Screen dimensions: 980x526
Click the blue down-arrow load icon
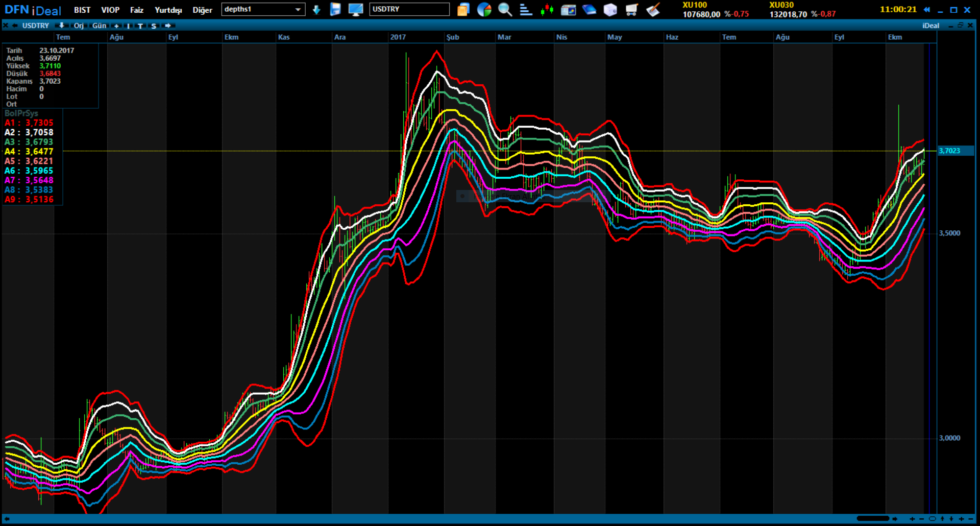(316, 10)
